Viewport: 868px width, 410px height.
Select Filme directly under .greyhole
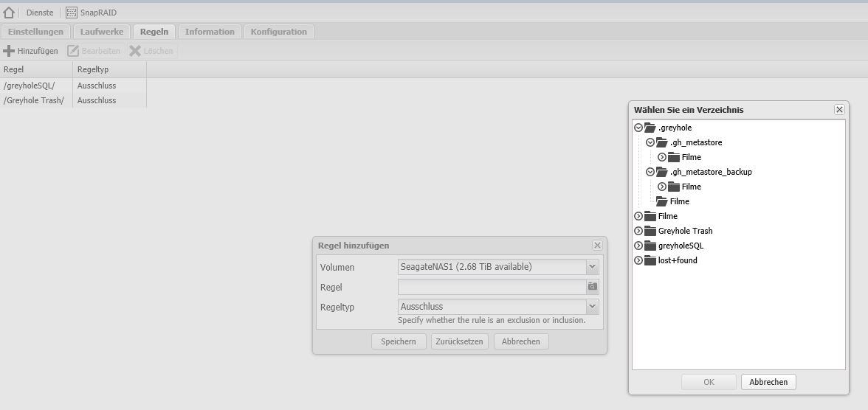click(679, 201)
